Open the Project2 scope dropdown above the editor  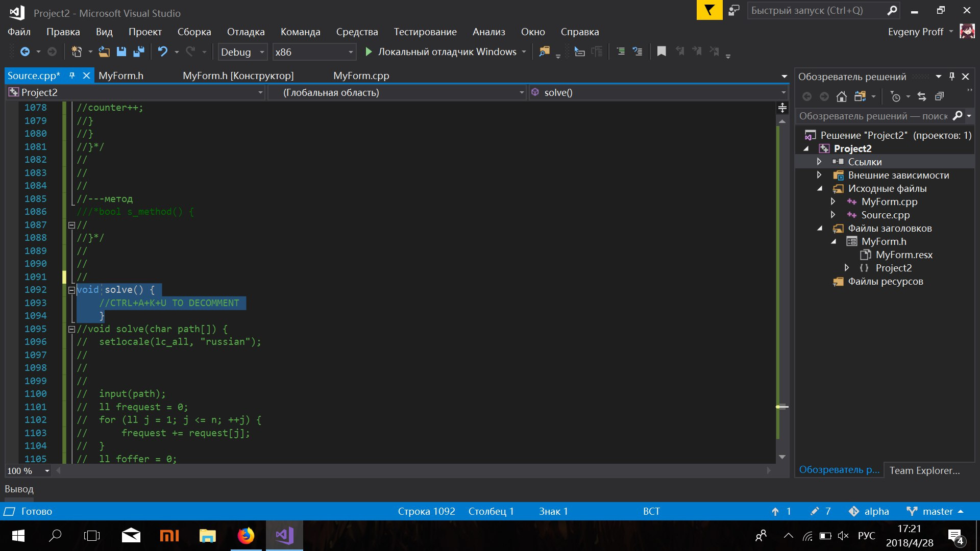[x=136, y=92]
